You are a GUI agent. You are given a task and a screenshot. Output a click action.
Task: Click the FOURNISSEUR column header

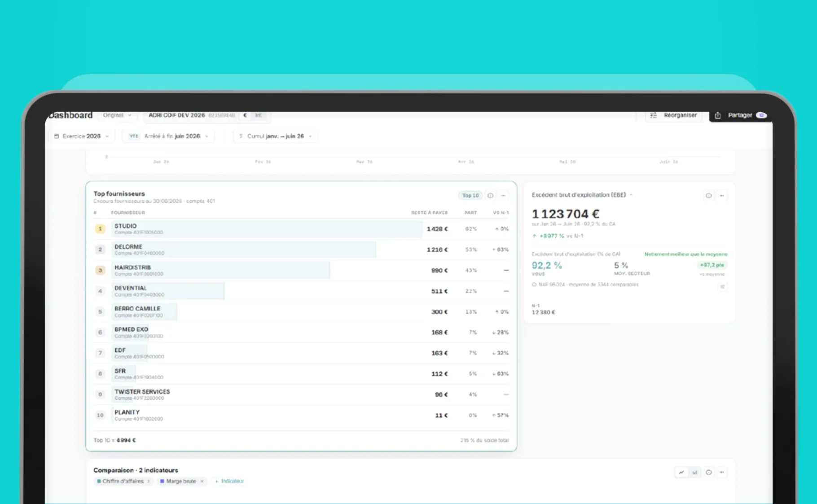tap(128, 213)
